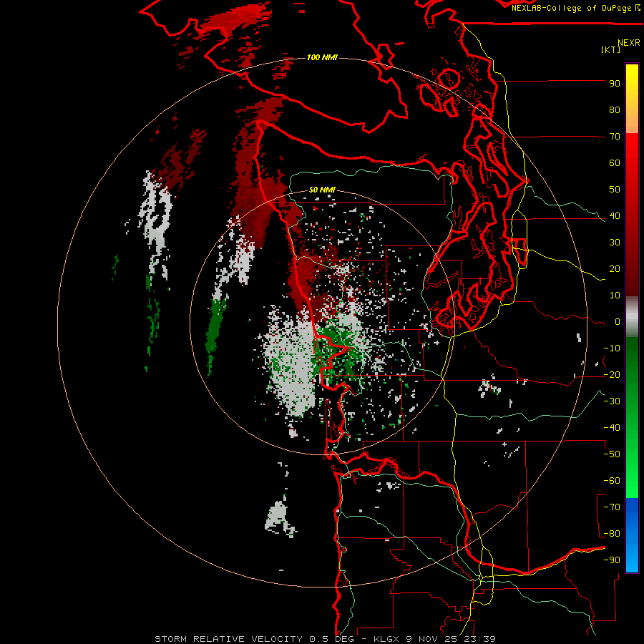The image size is (644, 644).
Task: Click the 100 NMI range ring label
Action: pos(322,57)
